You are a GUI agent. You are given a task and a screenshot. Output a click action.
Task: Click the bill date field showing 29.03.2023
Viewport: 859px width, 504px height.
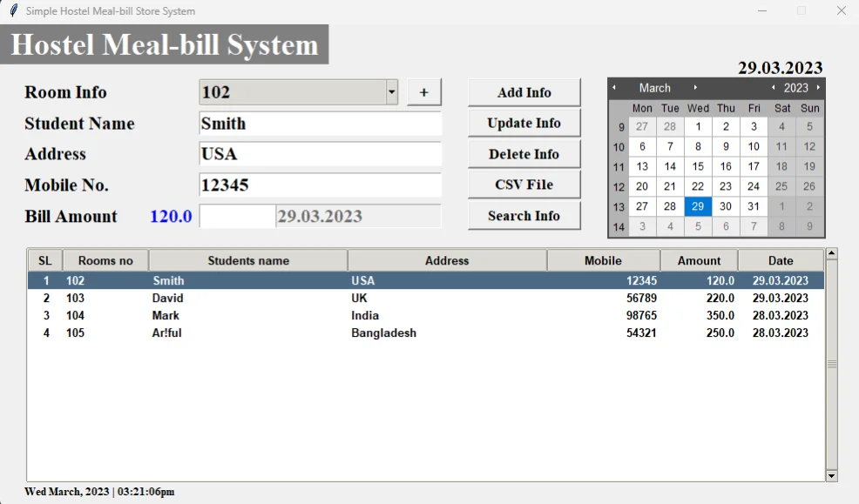point(358,216)
